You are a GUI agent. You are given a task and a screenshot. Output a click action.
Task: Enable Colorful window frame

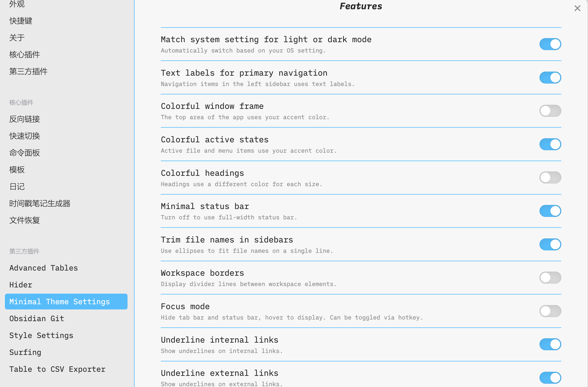[550, 111]
